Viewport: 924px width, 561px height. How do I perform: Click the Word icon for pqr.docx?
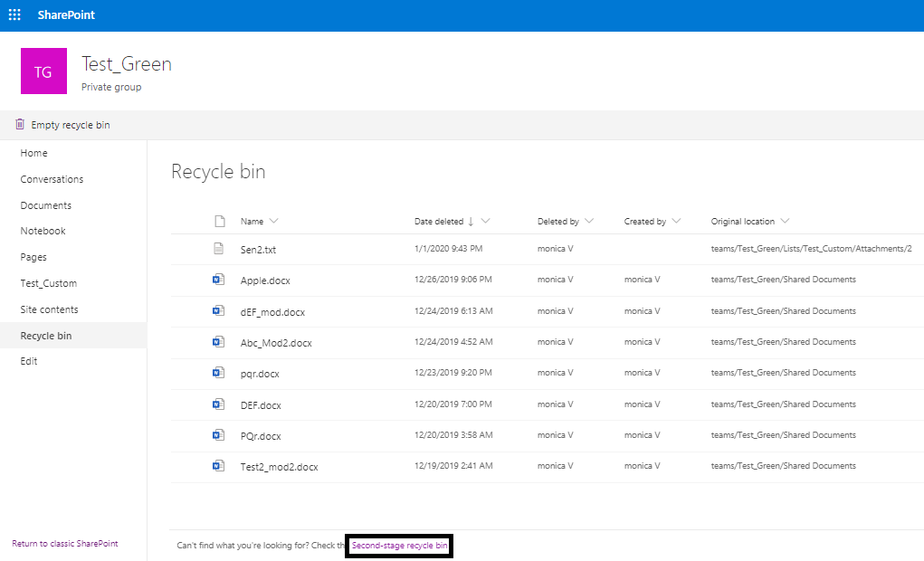click(219, 373)
